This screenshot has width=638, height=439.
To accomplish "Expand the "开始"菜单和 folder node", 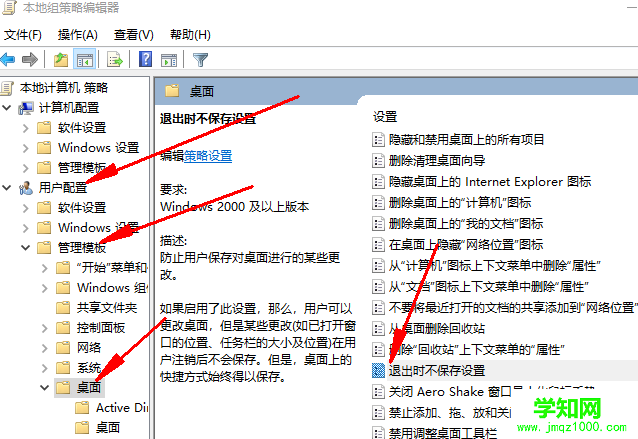I will click(45, 268).
